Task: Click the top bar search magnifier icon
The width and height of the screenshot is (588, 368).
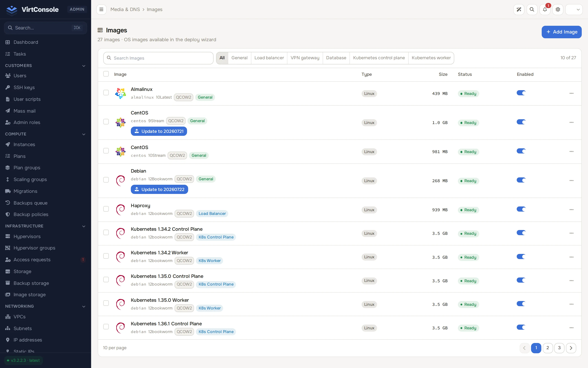Action: (532, 10)
